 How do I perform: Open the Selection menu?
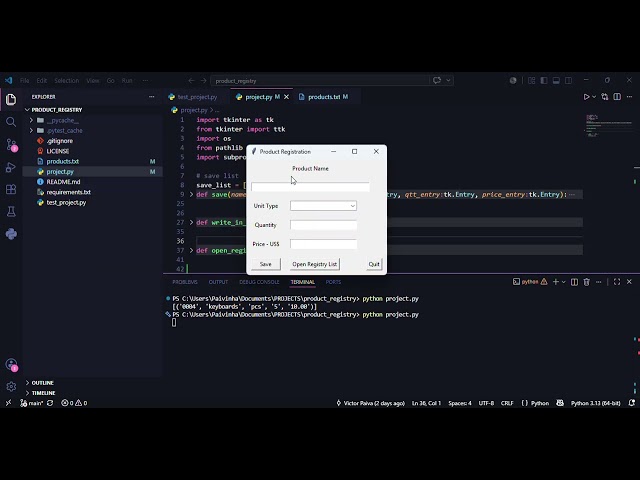(67, 80)
